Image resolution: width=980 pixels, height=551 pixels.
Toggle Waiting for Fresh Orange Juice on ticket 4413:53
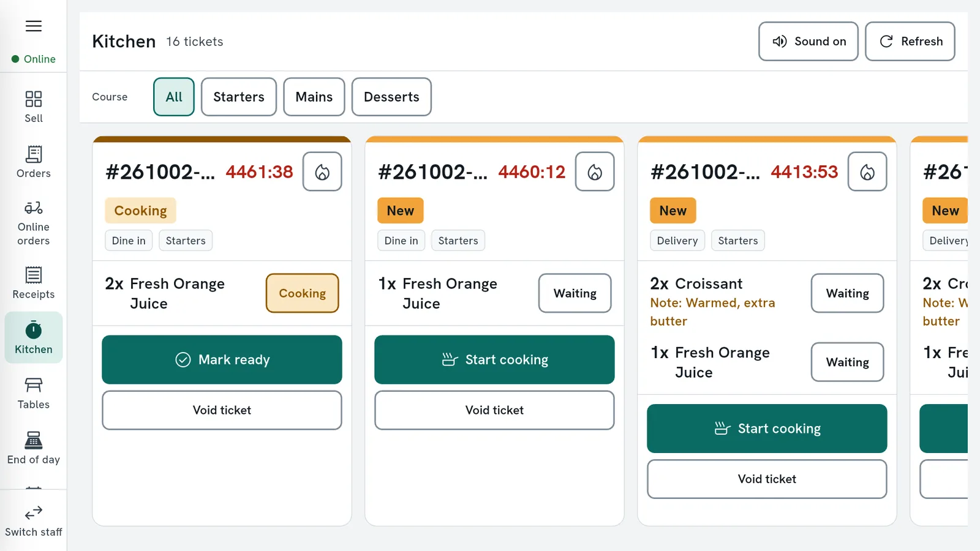click(x=848, y=362)
